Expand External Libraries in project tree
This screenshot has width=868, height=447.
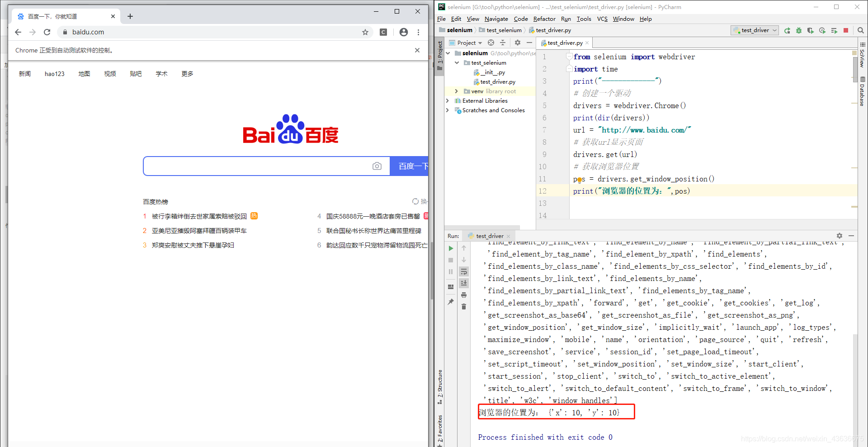click(448, 100)
